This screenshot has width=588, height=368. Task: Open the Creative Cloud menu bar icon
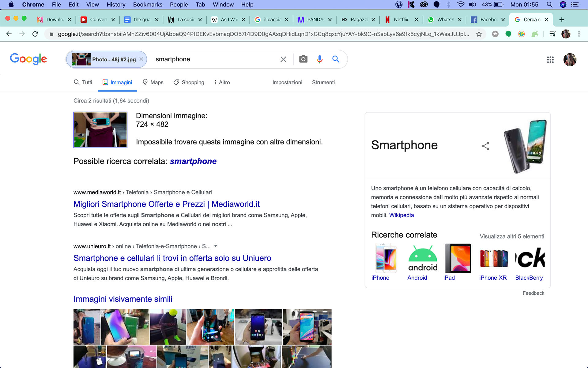click(x=424, y=5)
